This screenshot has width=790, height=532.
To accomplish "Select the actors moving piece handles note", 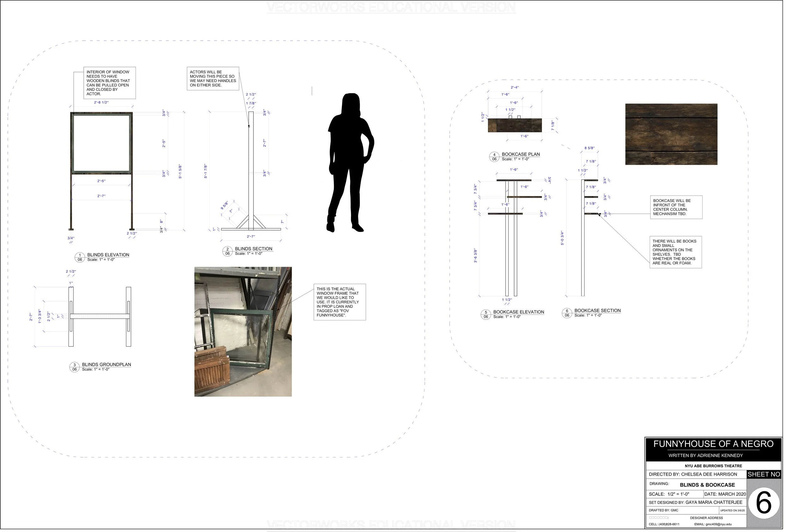I will [213, 78].
